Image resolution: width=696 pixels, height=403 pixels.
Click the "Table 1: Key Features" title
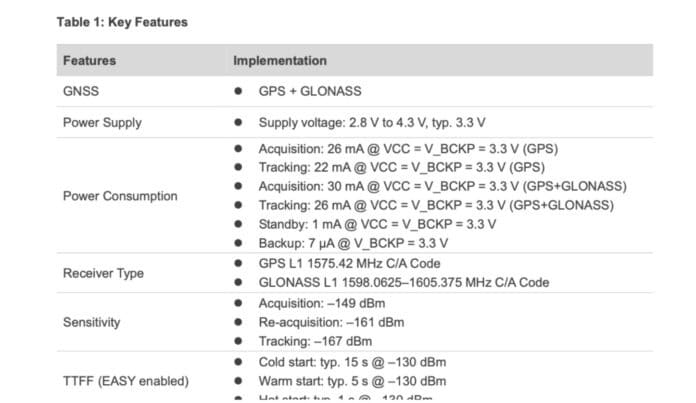pyautogui.click(x=122, y=22)
